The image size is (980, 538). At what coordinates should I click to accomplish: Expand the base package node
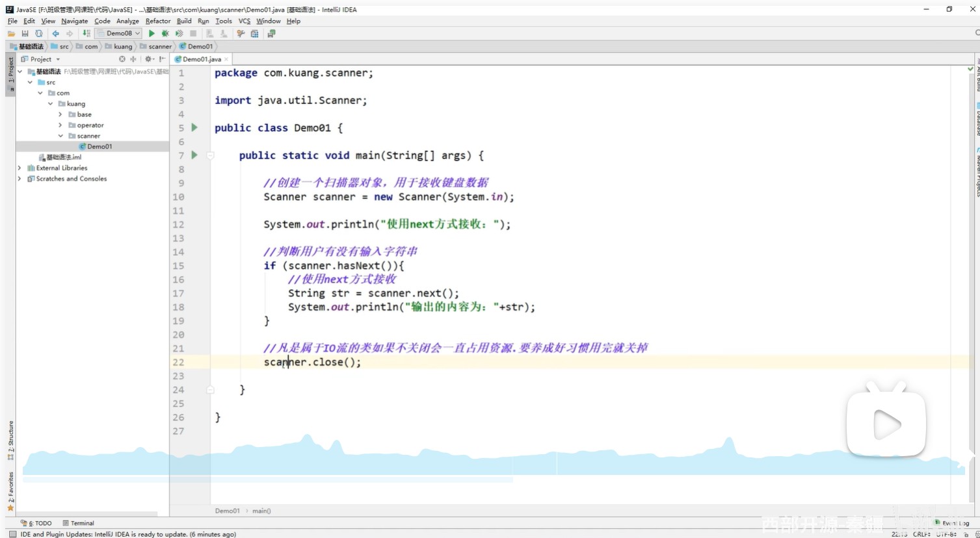pos(60,114)
